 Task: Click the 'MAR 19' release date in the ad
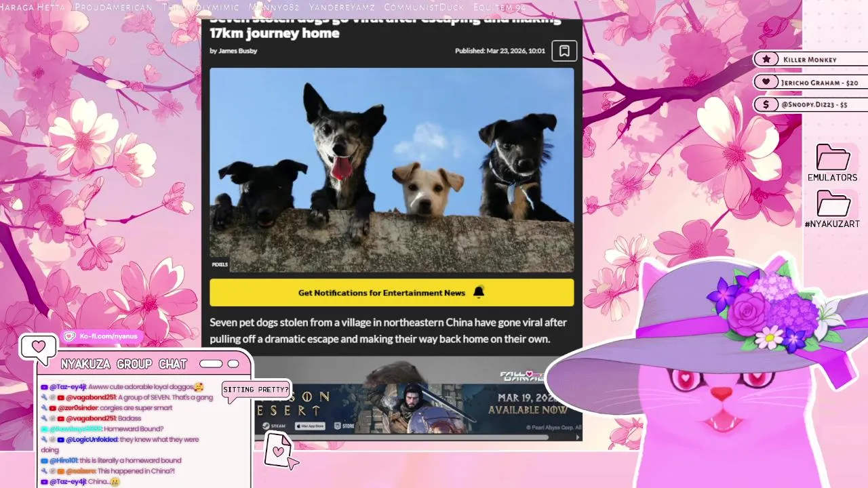pyautogui.click(x=526, y=397)
